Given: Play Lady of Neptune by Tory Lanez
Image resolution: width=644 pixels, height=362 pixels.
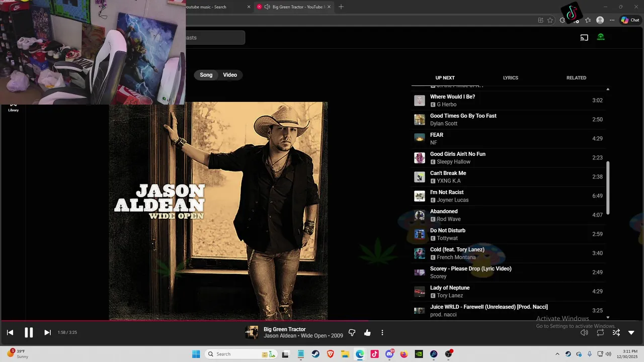Looking at the screenshot, I should 509,292.
